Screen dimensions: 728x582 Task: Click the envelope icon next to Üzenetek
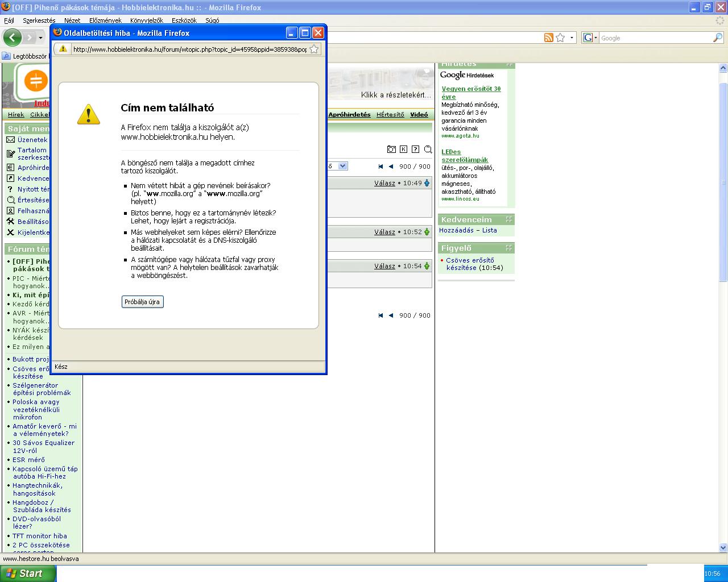[x=10, y=140]
